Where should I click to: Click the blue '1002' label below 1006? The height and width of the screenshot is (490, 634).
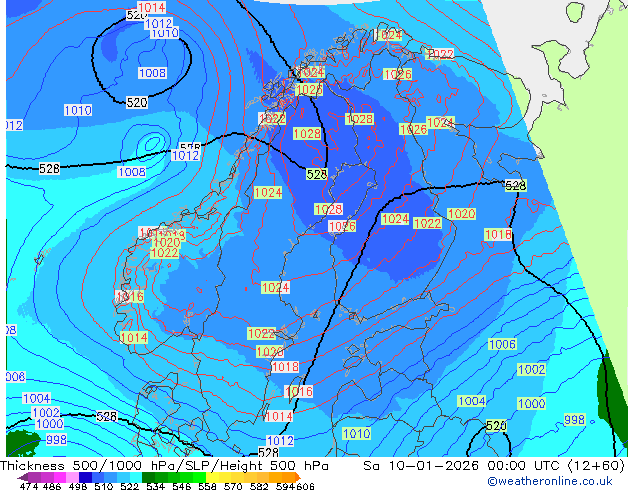click(x=531, y=369)
